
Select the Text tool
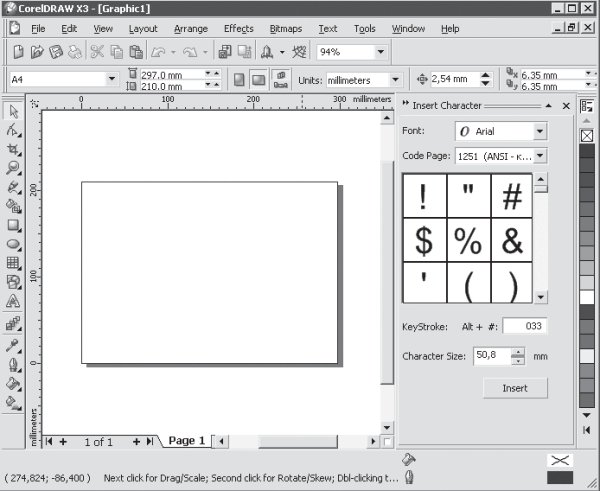13,301
